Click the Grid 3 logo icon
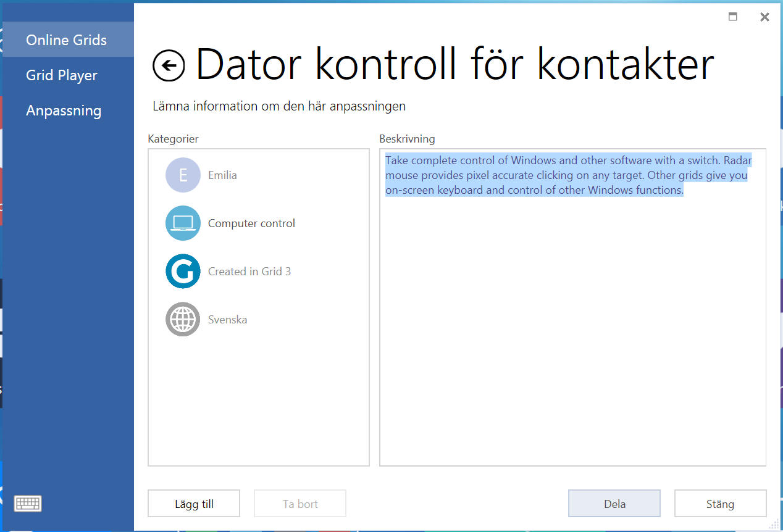Viewport: 783px width, 532px height. [183, 272]
